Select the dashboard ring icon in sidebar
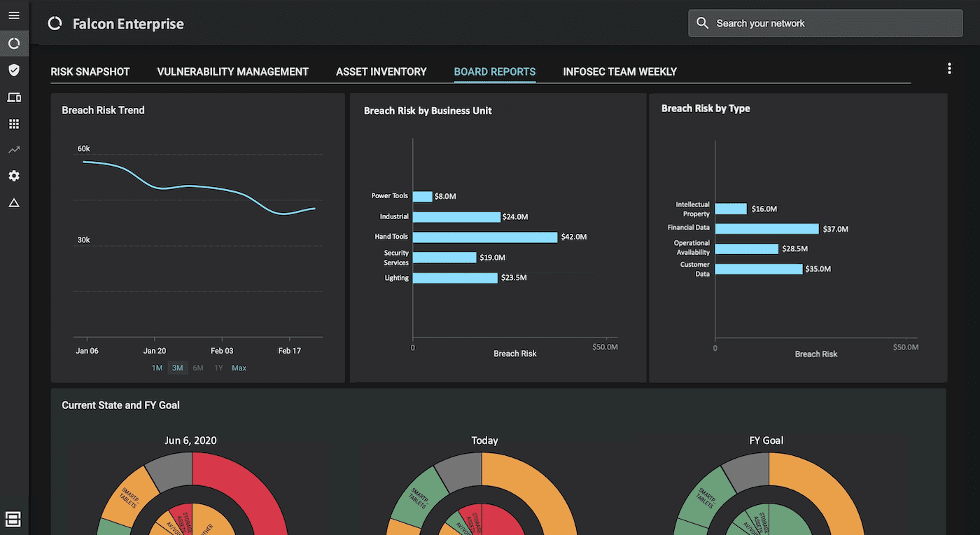The height and width of the screenshot is (535, 980). click(x=14, y=43)
